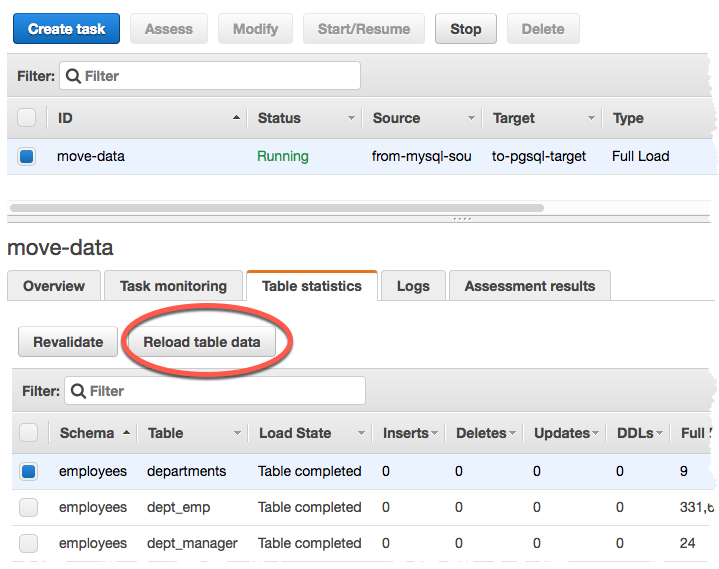Sort tasks by the ID column arrow

[236, 119]
